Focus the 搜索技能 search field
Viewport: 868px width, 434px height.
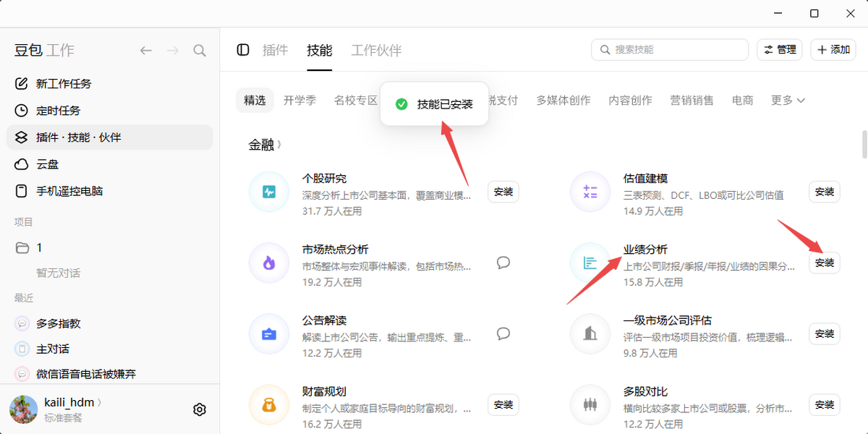670,50
